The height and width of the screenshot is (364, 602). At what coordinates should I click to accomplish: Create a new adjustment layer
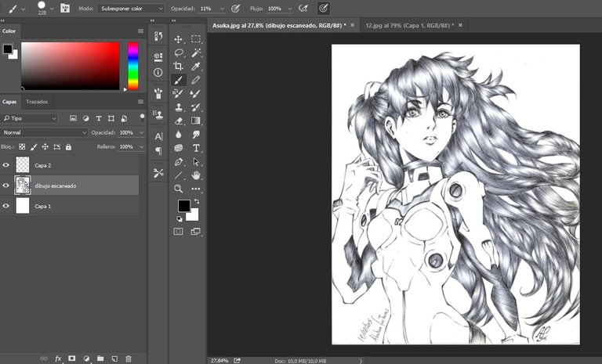click(86, 359)
